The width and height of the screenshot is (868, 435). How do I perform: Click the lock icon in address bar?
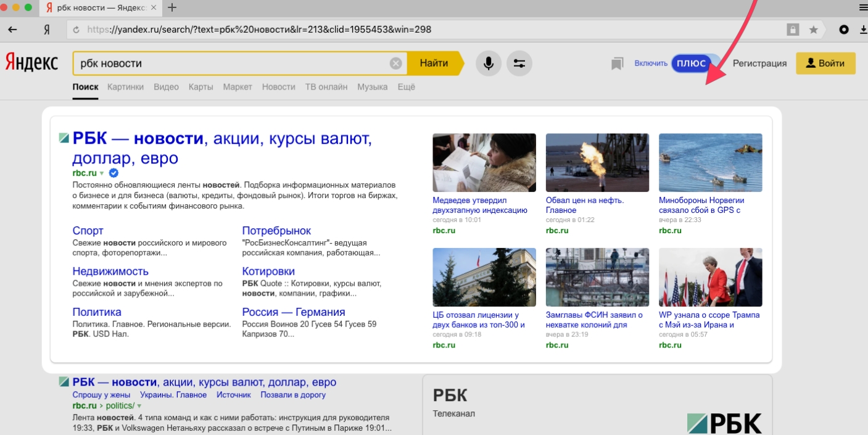(x=793, y=30)
